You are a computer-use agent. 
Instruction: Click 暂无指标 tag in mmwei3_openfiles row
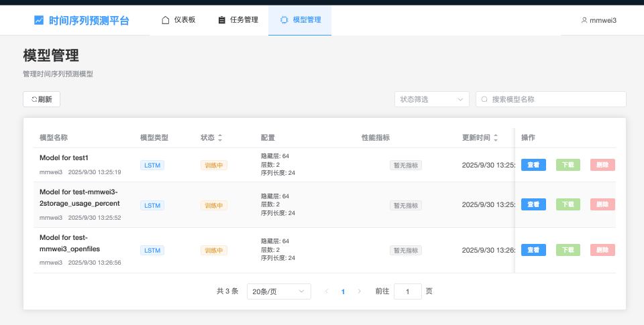point(406,251)
